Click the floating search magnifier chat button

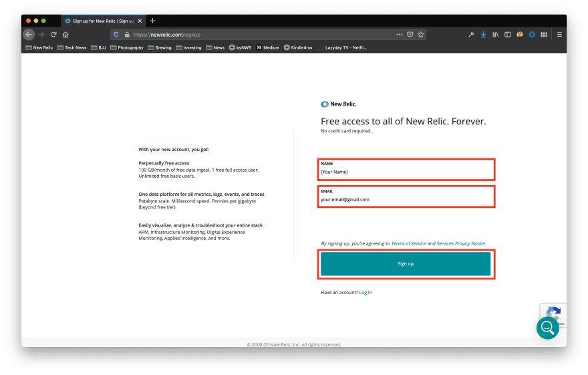pyautogui.click(x=547, y=328)
